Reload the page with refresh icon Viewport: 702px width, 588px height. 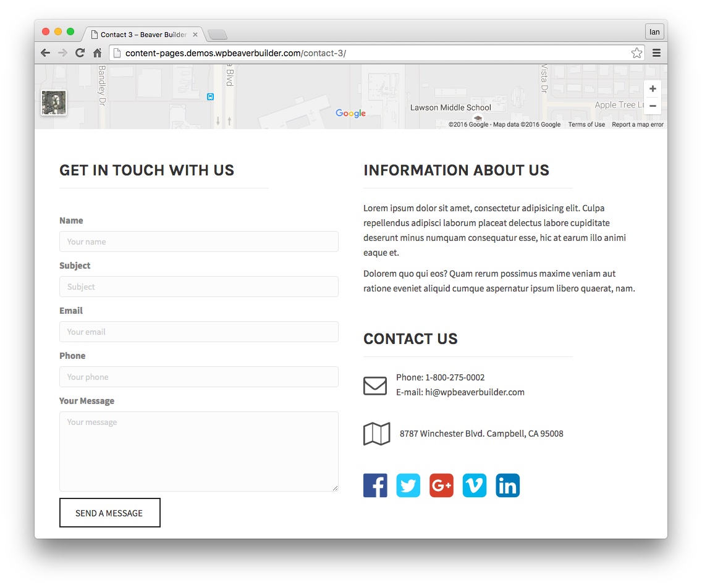pyautogui.click(x=80, y=52)
